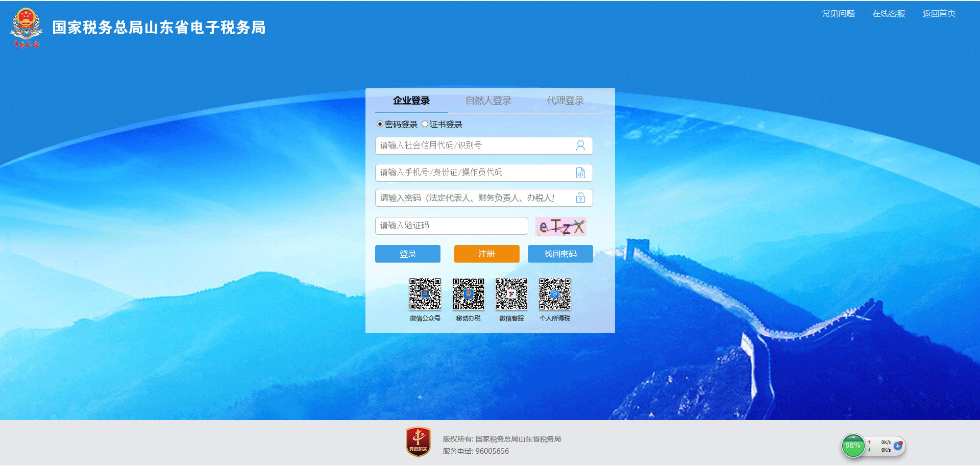Click the 微信客服 QR code

(x=511, y=294)
